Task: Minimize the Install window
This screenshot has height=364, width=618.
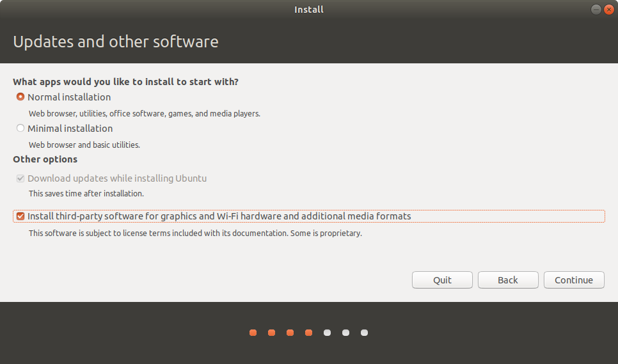Action: pyautogui.click(x=596, y=10)
